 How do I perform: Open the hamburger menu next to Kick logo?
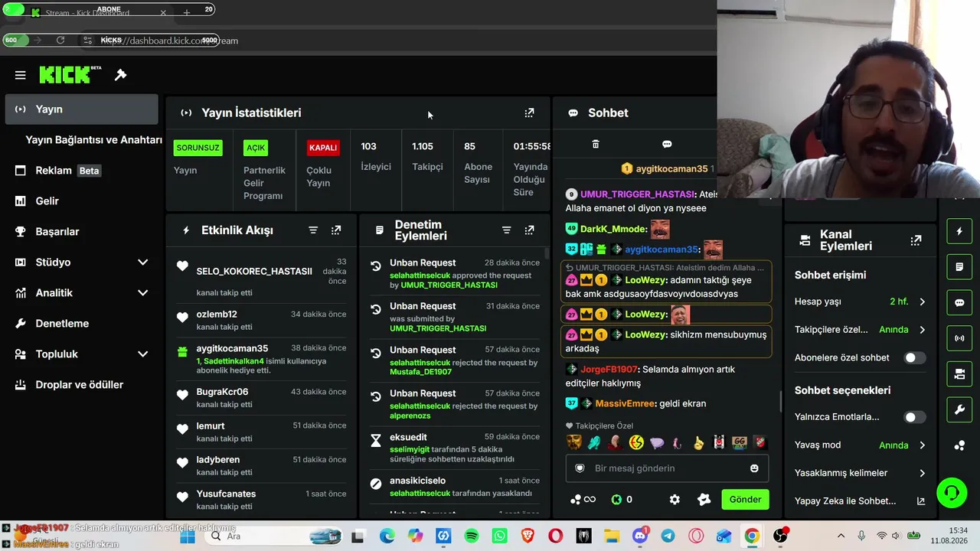(x=21, y=75)
